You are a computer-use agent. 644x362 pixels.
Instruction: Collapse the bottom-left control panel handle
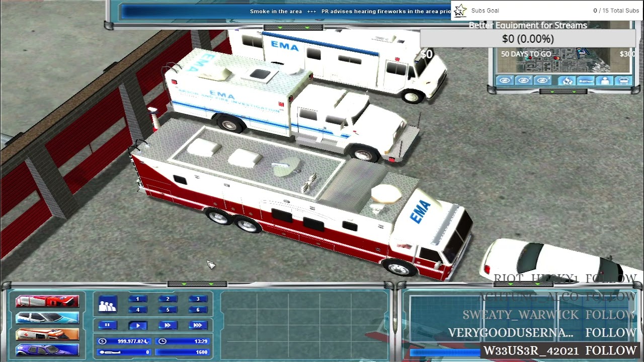(197, 284)
